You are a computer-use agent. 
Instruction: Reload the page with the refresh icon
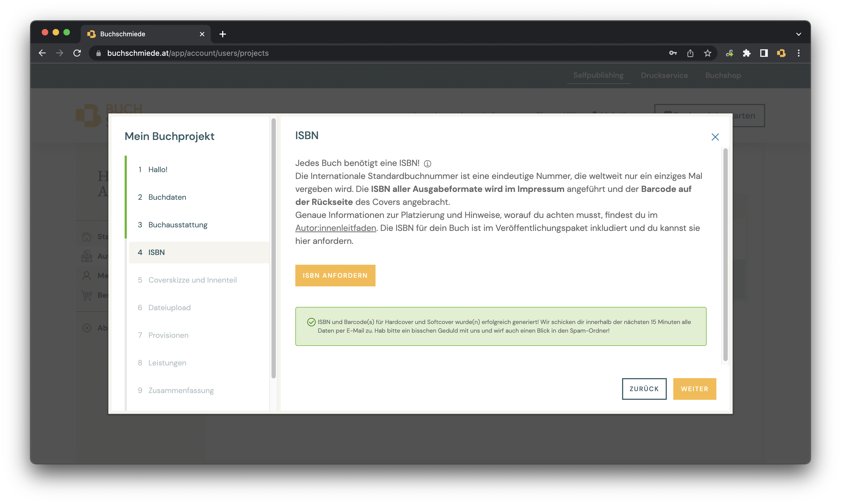(x=77, y=53)
